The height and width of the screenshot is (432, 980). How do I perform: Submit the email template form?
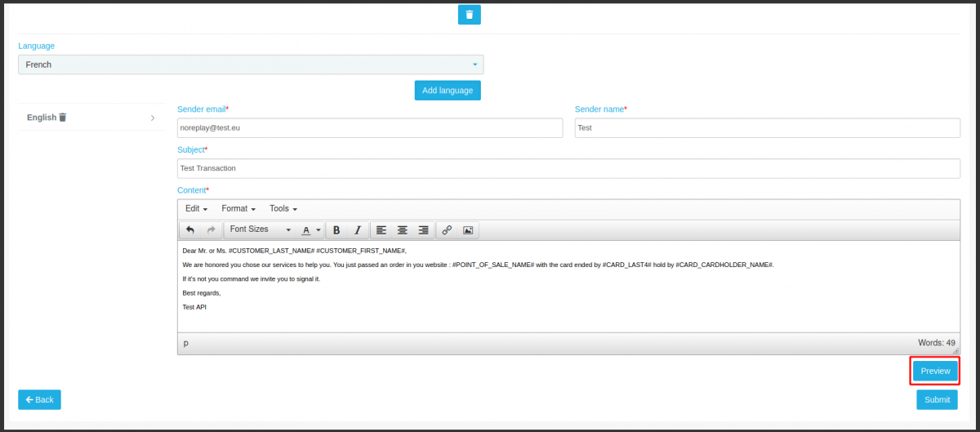(937, 399)
